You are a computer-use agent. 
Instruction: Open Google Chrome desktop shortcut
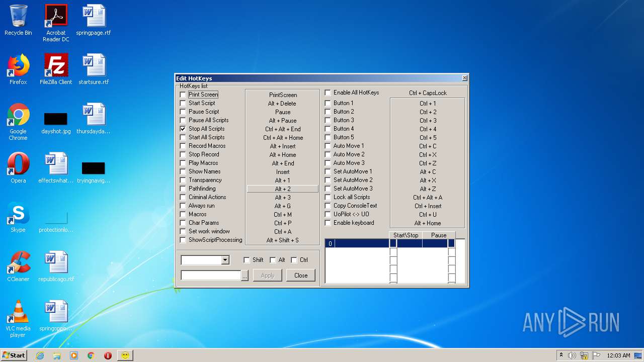coord(18,122)
